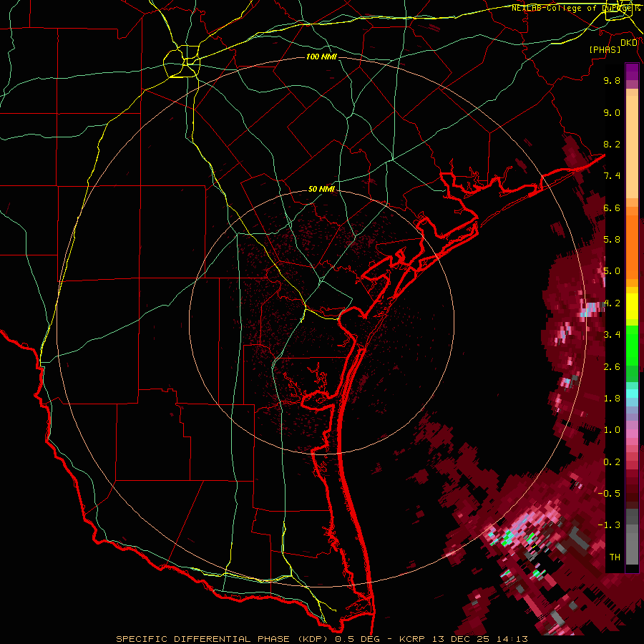
Task: Click the 0.2 value on the legend
Action: click(x=612, y=462)
